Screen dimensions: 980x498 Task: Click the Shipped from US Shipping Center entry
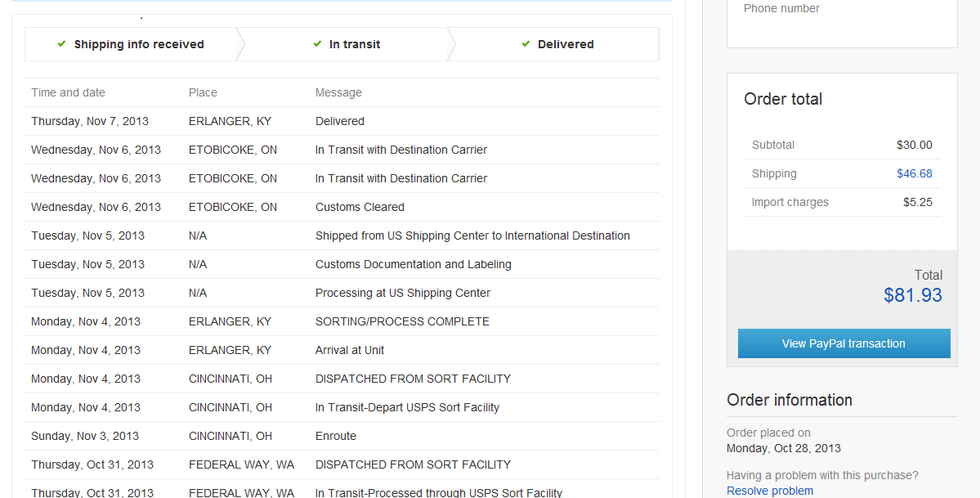472,236
